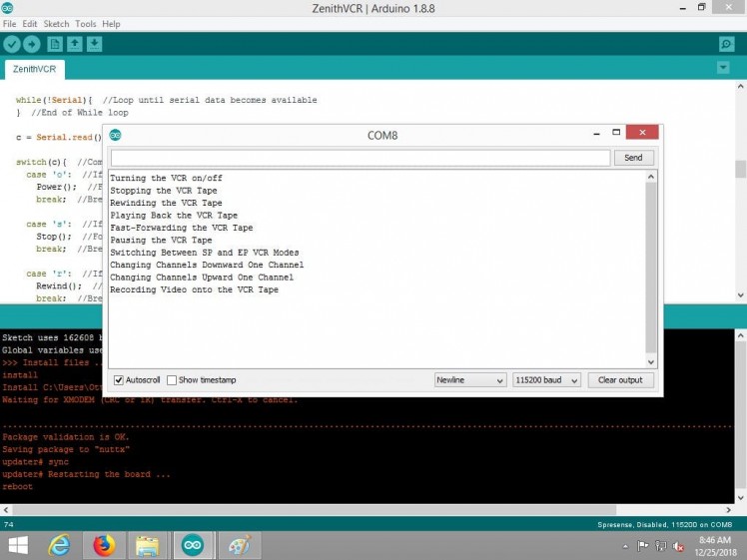Viewport: 747px width, 560px height.
Task: Click the console scrollbar down arrow
Action: 740,498
